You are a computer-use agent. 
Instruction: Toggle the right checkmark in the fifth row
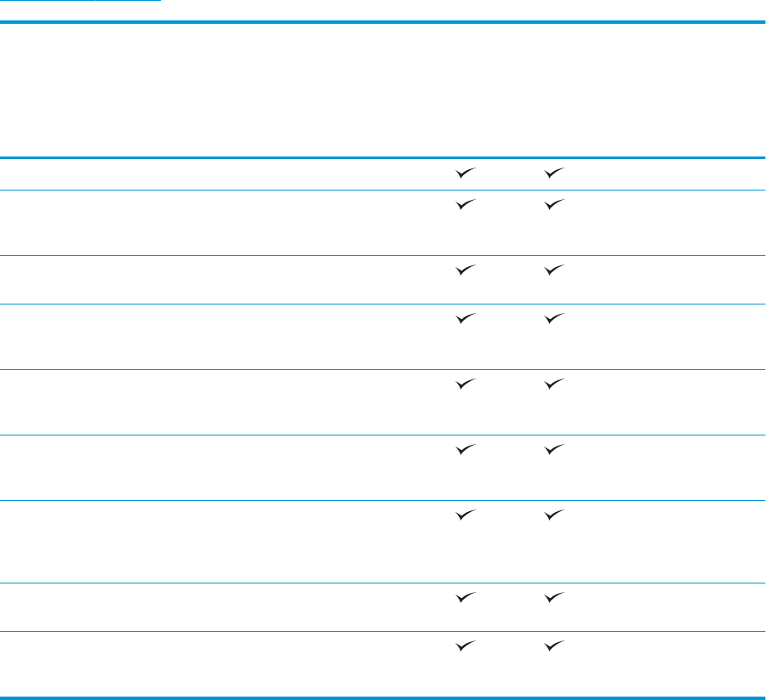(557, 384)
